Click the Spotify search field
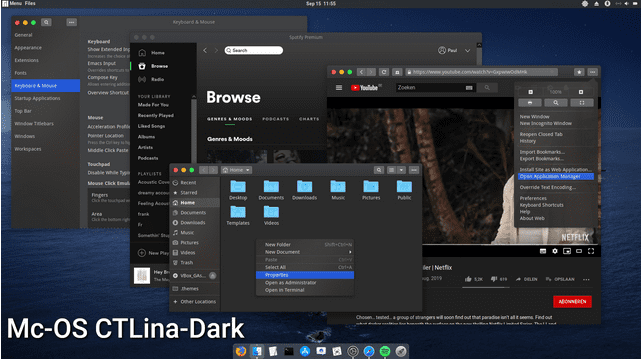The width and height of the screenshot is (641, 360). 253,50
